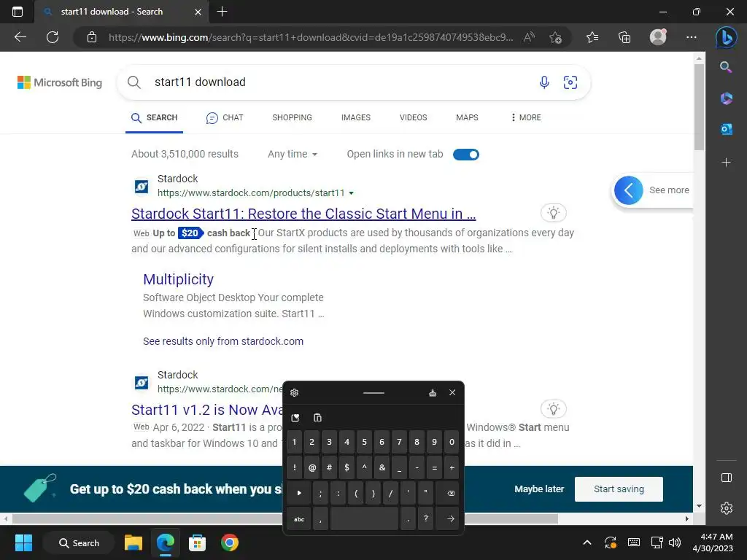Open the MORE search categories menu

pos(525,117)
